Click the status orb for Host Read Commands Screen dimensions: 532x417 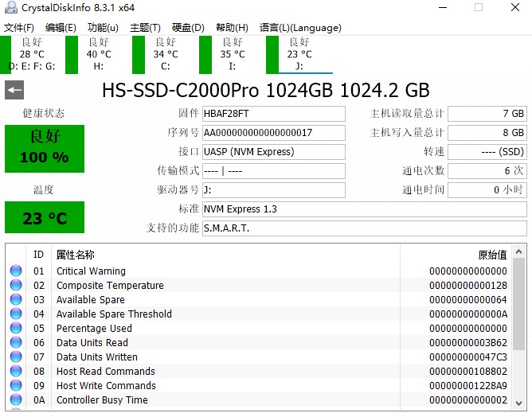pyautogui.click(x=16, y=371)
